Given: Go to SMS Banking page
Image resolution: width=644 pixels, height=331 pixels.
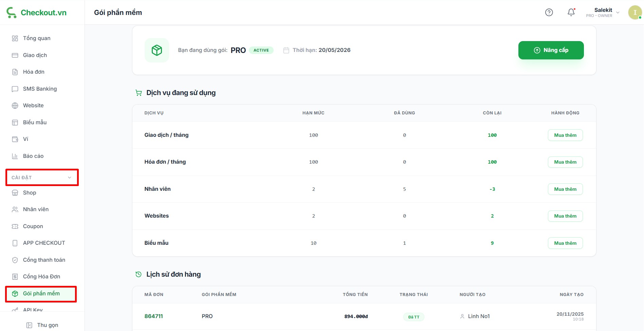Looking at the screenshot, I should click(x=40, y=89).
